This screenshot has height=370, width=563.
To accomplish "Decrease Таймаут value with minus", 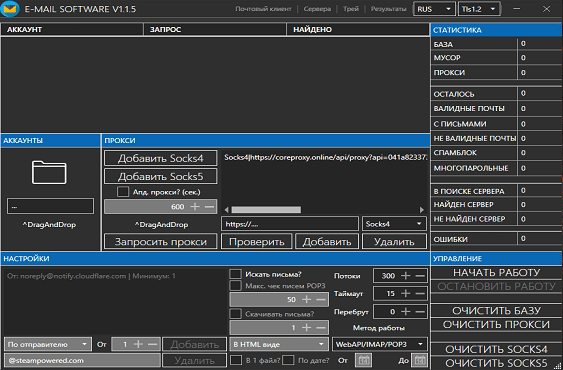I will [420, 293].
